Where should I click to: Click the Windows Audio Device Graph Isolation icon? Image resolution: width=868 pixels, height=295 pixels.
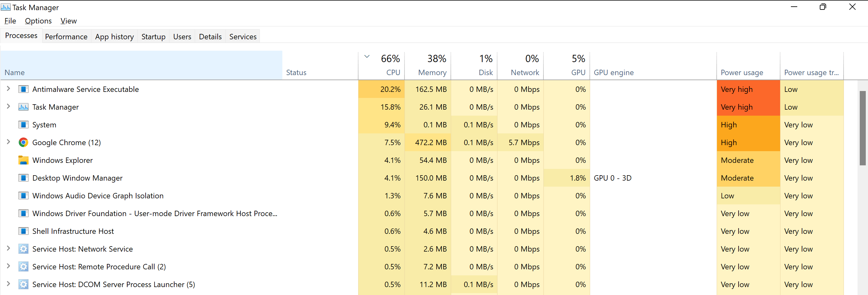[x=23, y=196]
